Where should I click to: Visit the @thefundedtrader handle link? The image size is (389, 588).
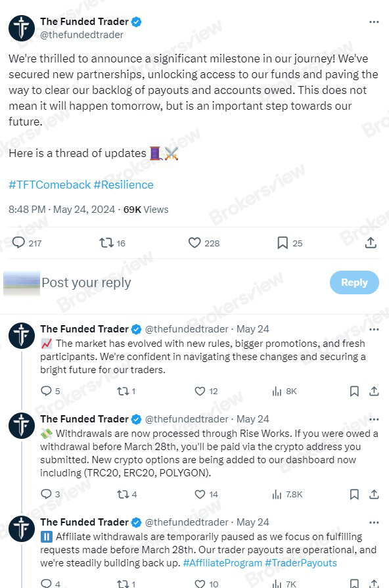click(78, 35)
